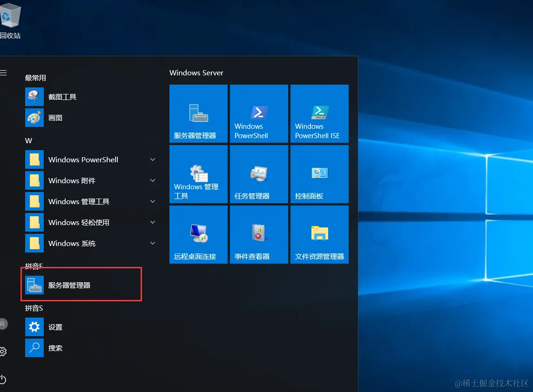
Task: Expand the Windows 管理工具 folder chevron
Action: click(153, 201)
